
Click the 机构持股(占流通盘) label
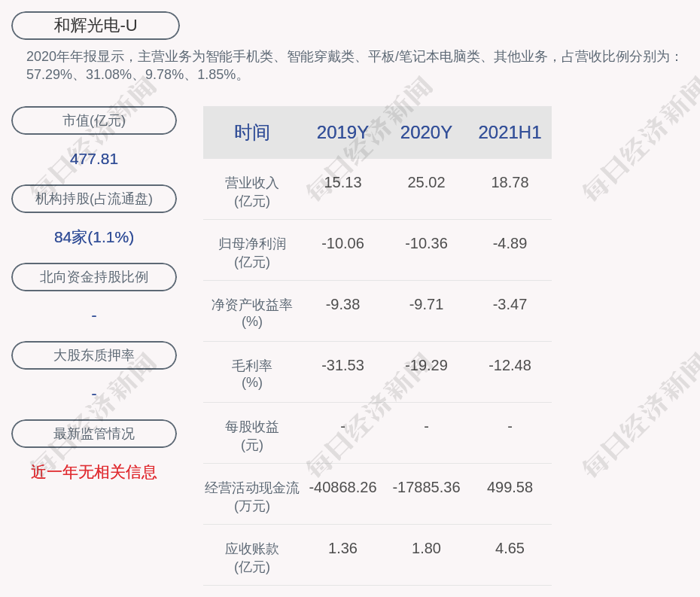pyautogui.click(x=94, y=199)
